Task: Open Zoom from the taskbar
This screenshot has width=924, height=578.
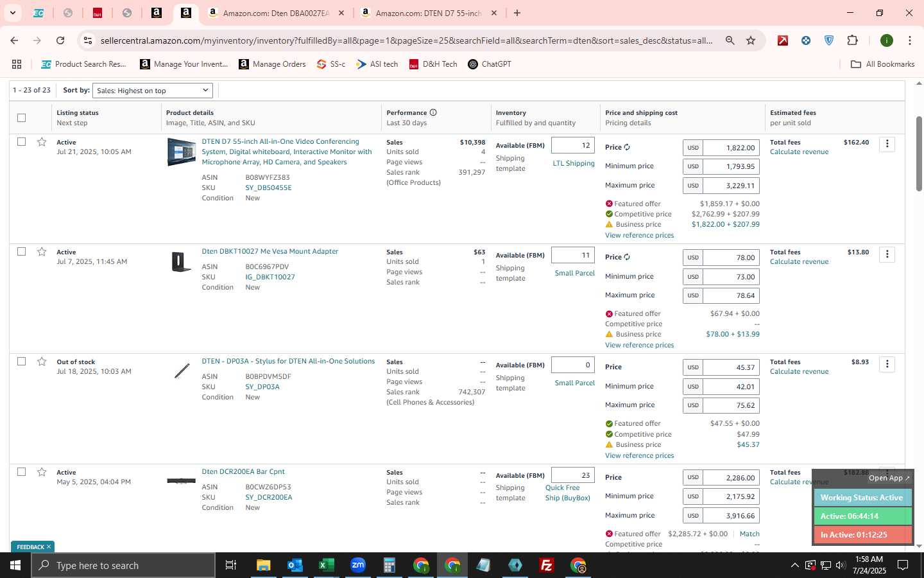Action: click(x=357, y=565)
